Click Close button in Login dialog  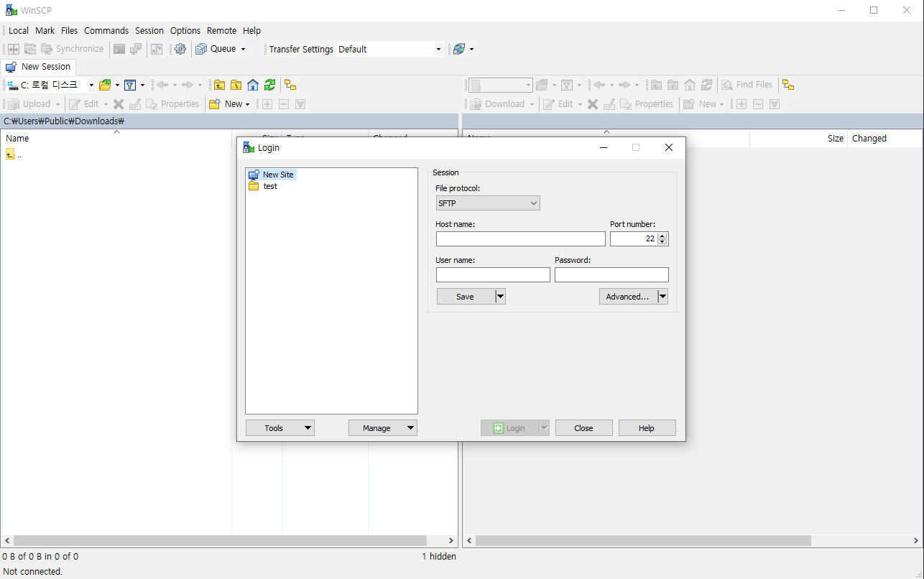point(584,428)
